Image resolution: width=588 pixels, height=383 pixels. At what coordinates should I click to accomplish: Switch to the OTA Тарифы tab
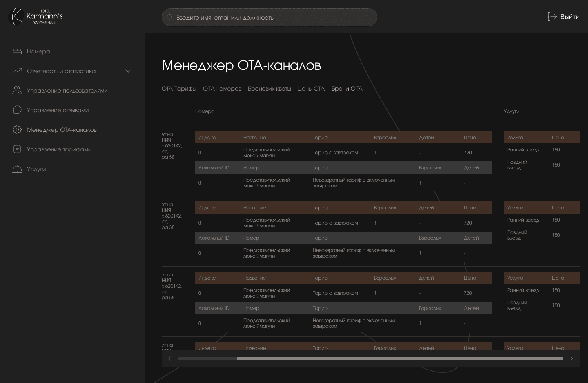[179, 89]
